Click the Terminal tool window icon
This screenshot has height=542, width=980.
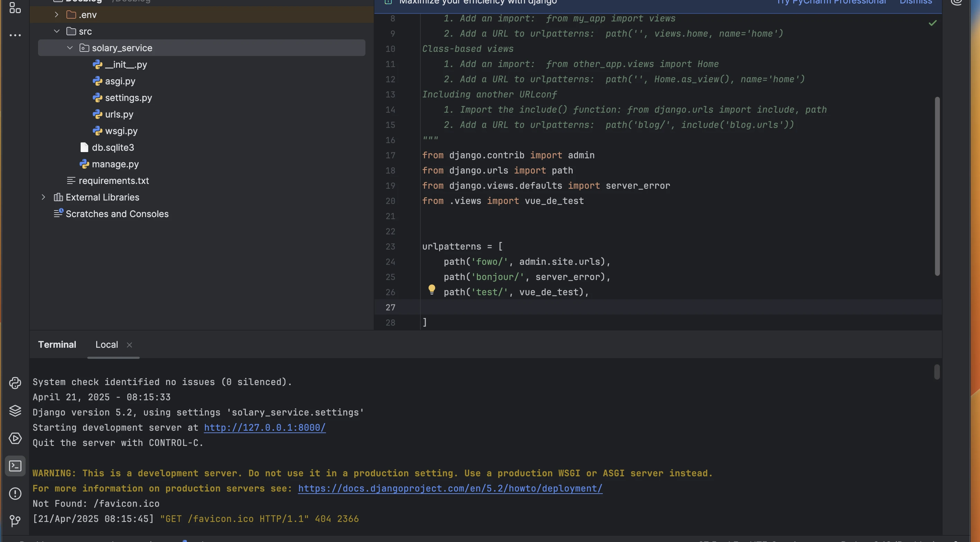pyautogui.click(x=15, y=466)
